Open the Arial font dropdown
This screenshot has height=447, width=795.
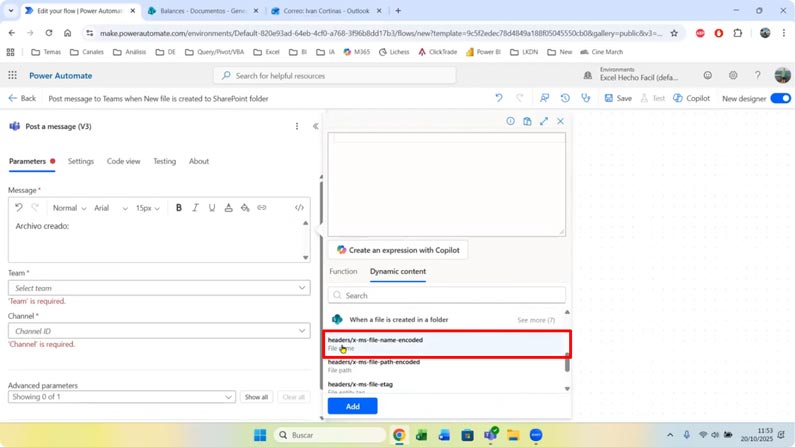(111, 208)
